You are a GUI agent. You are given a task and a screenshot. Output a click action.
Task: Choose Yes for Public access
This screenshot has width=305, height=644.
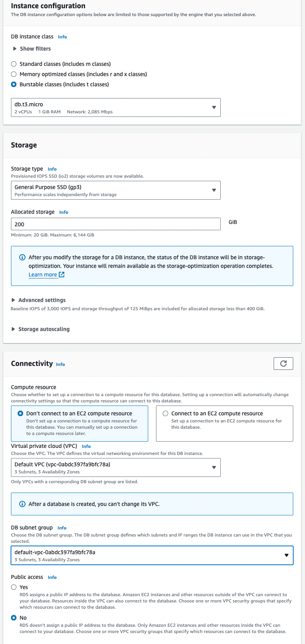14,587
